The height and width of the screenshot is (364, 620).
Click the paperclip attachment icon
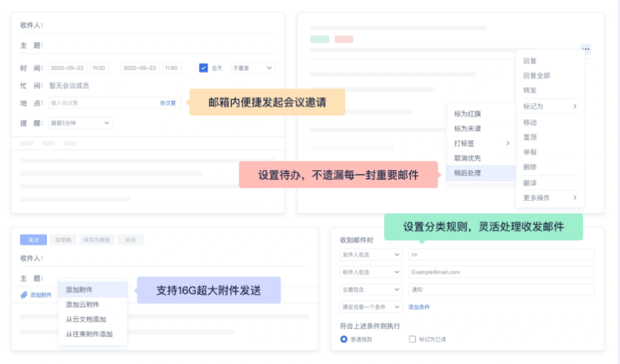(24, 295)
